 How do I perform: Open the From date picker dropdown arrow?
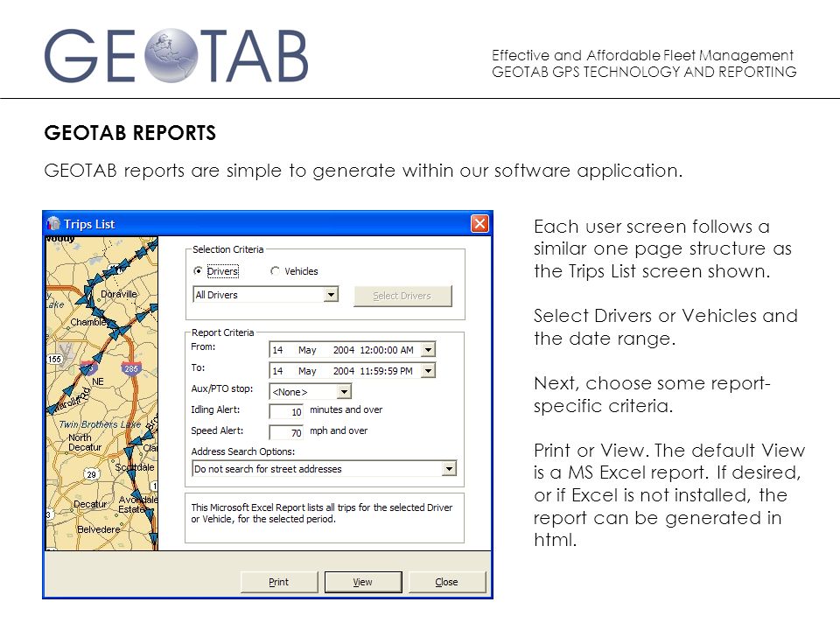(428, 350)
